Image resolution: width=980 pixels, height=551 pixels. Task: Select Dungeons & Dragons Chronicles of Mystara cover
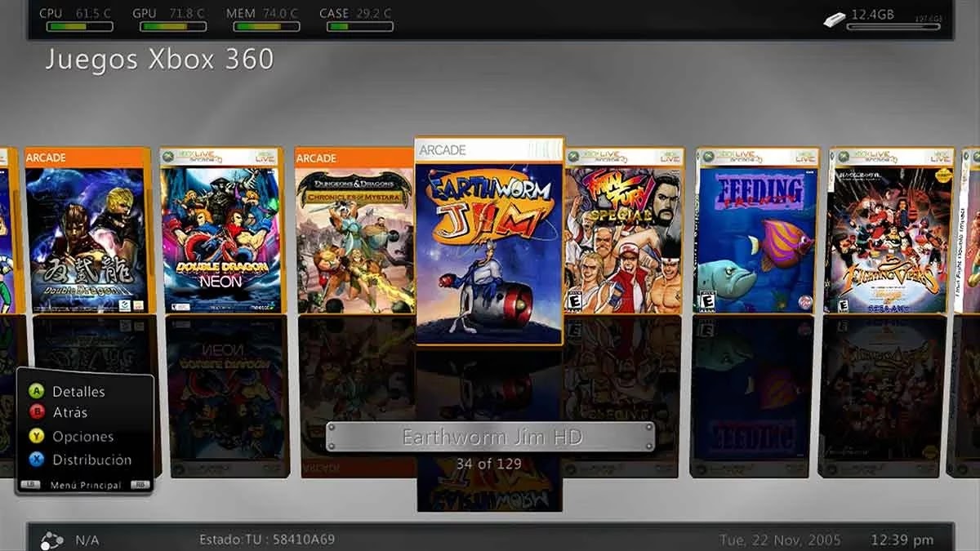click(354, 231)
